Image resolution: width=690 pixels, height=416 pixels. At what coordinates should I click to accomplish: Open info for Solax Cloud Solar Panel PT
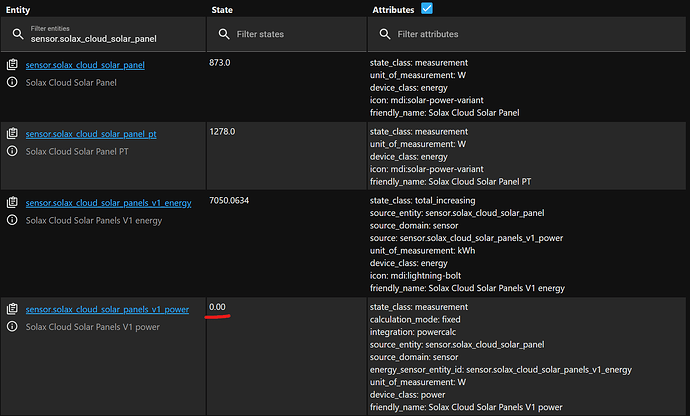click(x=12, y=151)
